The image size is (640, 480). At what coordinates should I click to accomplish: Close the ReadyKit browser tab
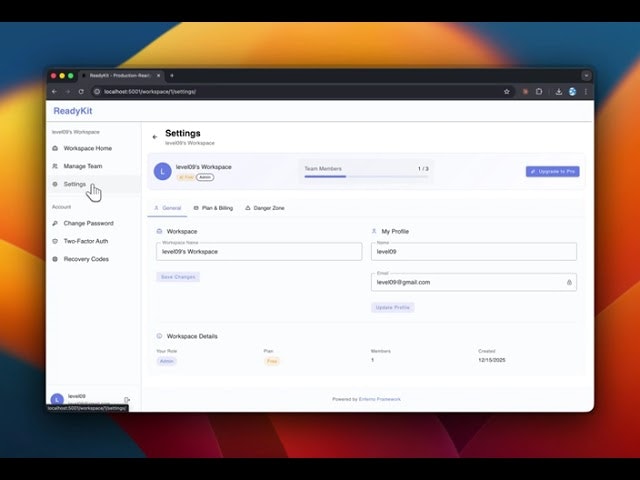[x=158, y=76]
